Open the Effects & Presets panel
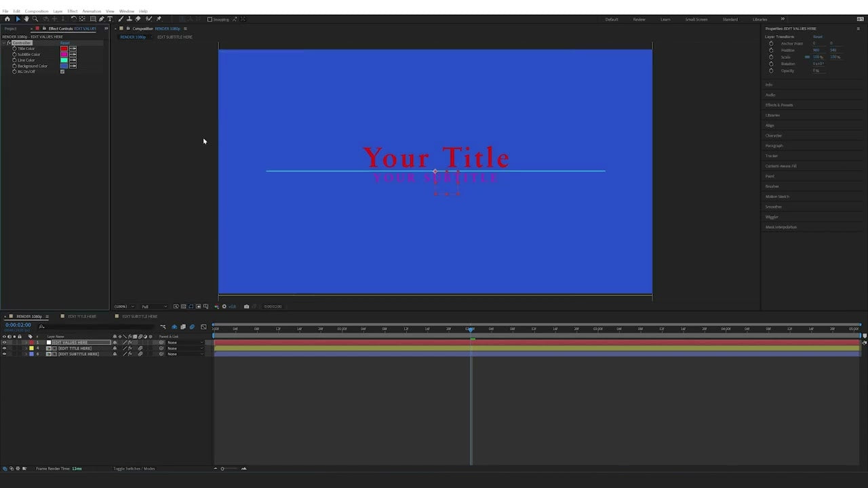This screenshot has height=488, width=868. tap(779, 105)
